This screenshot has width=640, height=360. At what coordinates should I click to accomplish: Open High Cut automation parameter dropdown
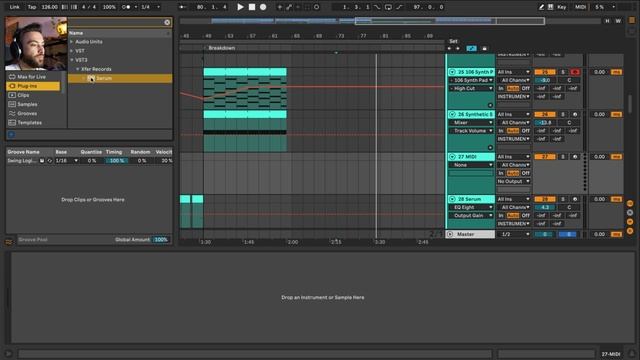pos(471,89)
